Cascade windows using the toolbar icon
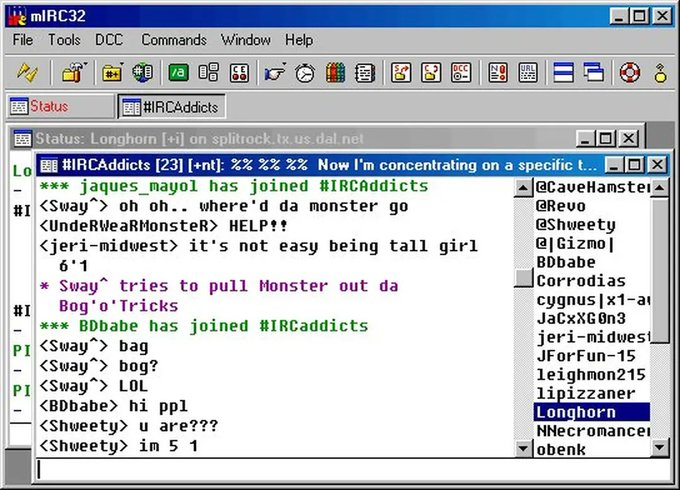Viewport: 680px width, 490px height. pos(594,72)
